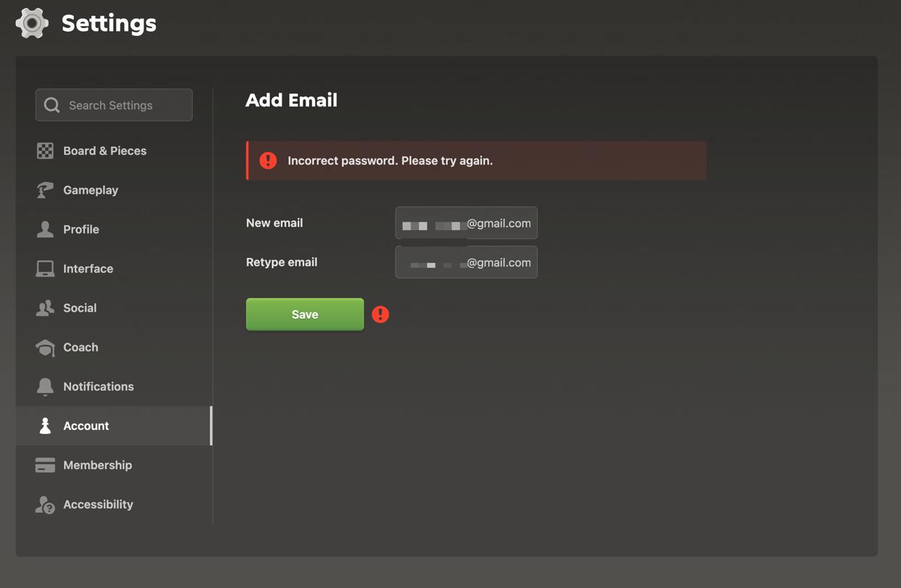This screenshot has width=901, height=588.
Task: Click the alert icon in error banner
Action: coord(268,160)
